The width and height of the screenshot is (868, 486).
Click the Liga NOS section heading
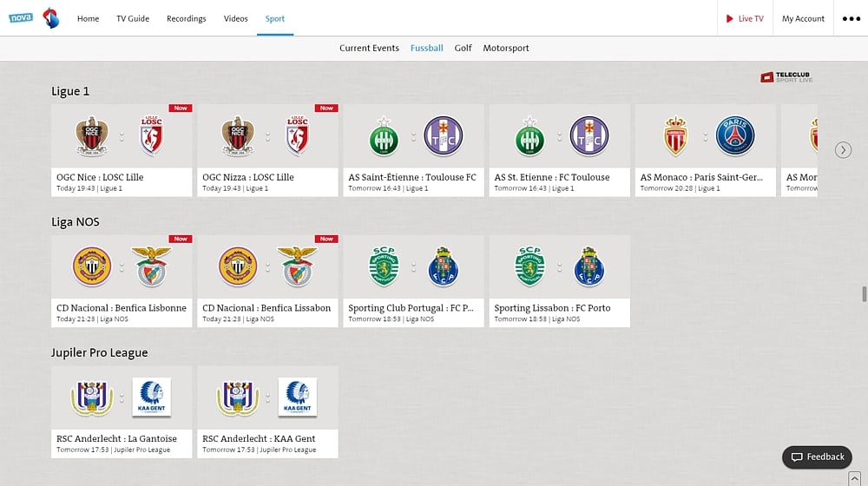click(76, 222)
